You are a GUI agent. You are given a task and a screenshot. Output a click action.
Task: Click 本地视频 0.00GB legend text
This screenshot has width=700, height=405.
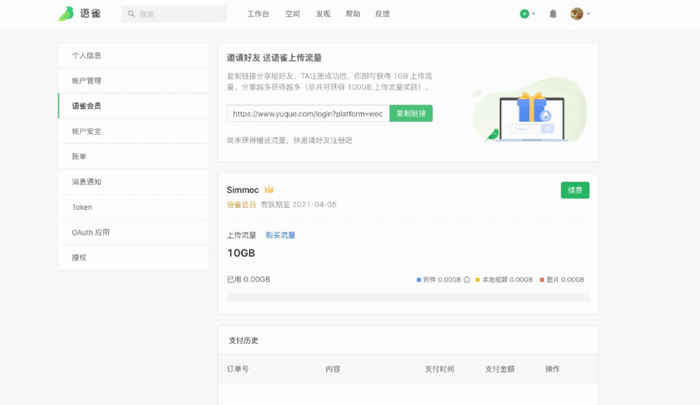tap(508, 280)
